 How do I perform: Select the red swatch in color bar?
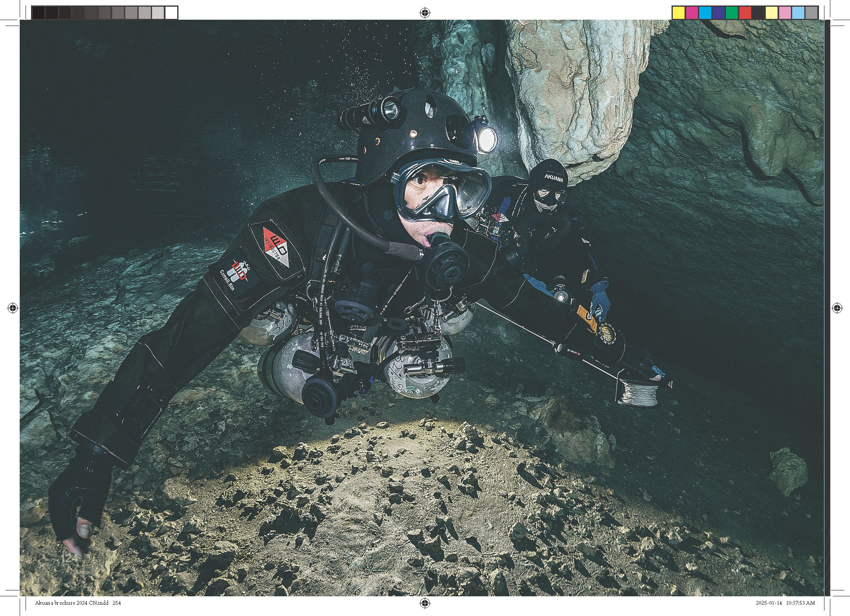[745, 13]
